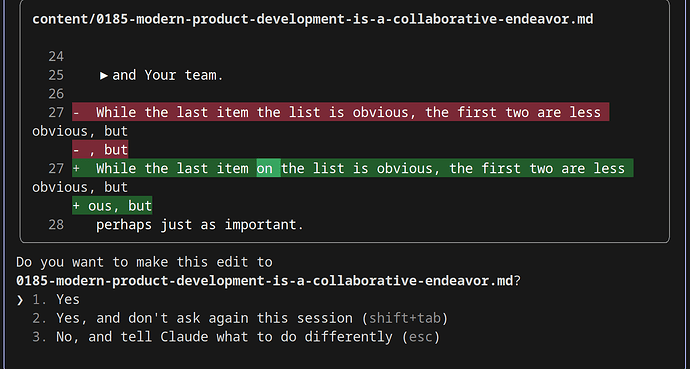690x369 pixels.
Task: Click line number 26 in the diff
Action: point(56,94)
